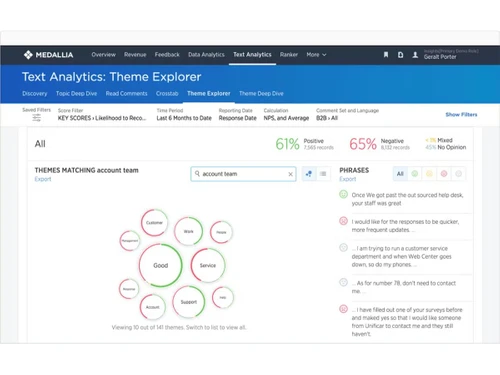Open the Score Filter dropdown
Screen dimensions: 500x375
pyautogui.click(x=102, y=115)
